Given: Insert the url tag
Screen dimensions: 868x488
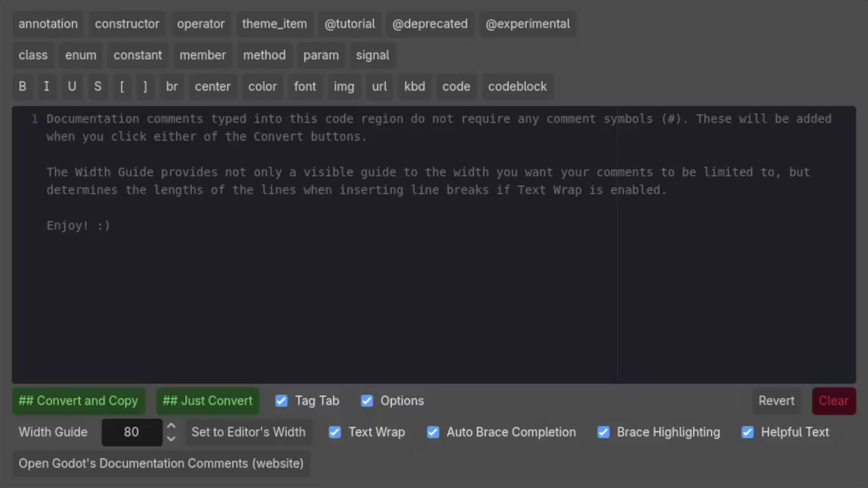Looking at the screenshot, I should click(x=379, y=86).
